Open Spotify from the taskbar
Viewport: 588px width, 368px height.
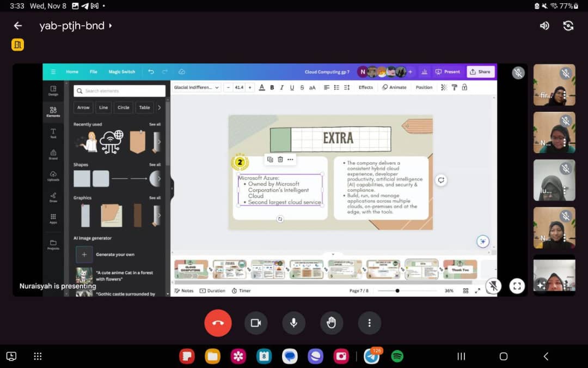(397, 356)
